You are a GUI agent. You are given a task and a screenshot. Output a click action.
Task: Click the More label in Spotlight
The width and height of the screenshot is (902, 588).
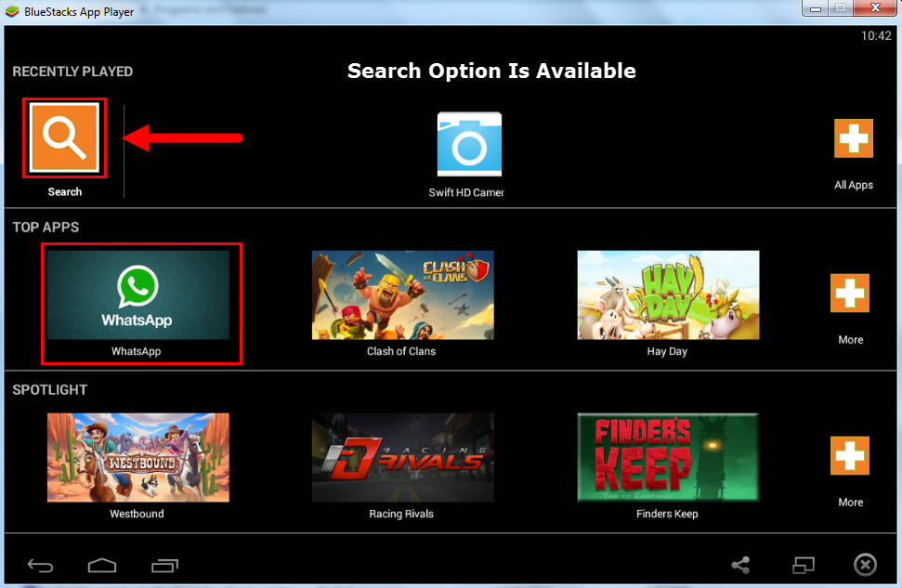[851, 503]
